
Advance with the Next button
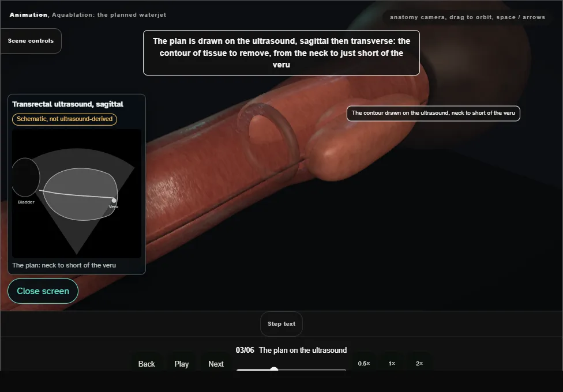(216, 364)
